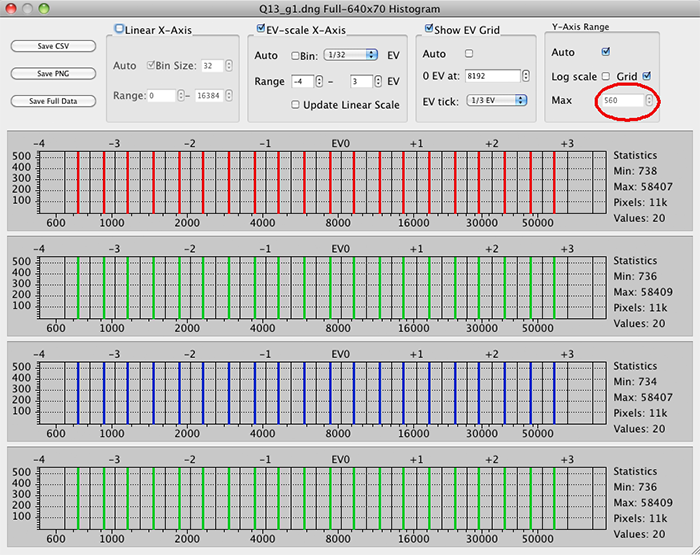Click the Save CSV button

[x=53, y=46]
